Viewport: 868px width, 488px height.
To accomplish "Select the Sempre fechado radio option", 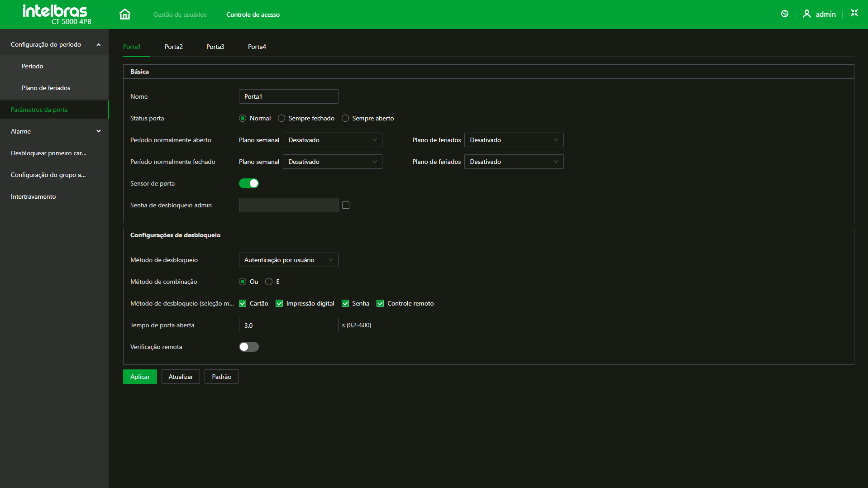I will click(x=281, y=118).
